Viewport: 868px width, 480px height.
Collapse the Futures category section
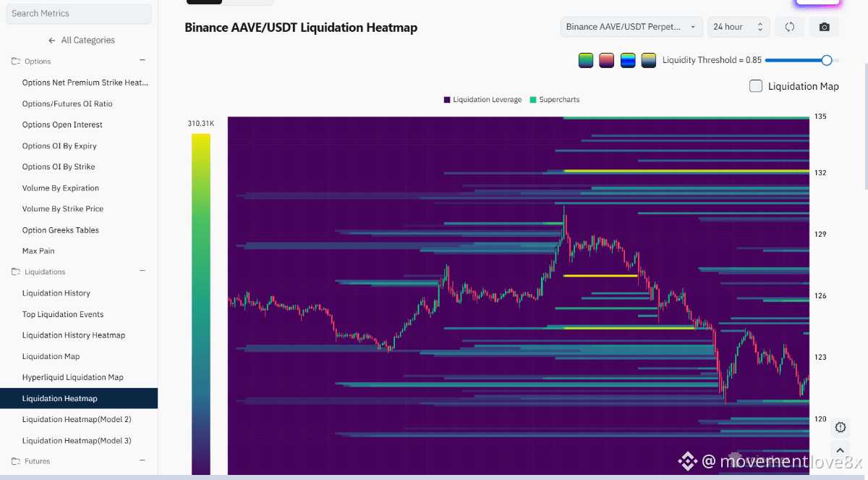(x=142, y=460)
